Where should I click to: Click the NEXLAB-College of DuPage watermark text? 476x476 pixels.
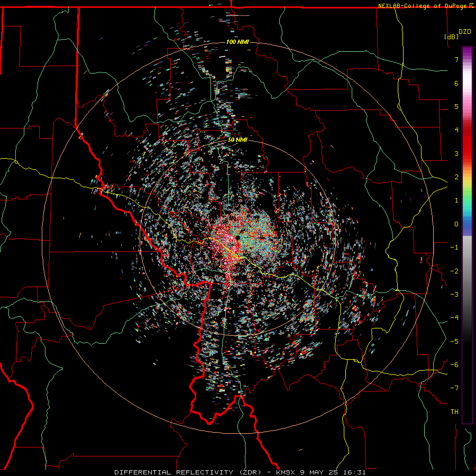pyautogui.click(x=423, y=6)
